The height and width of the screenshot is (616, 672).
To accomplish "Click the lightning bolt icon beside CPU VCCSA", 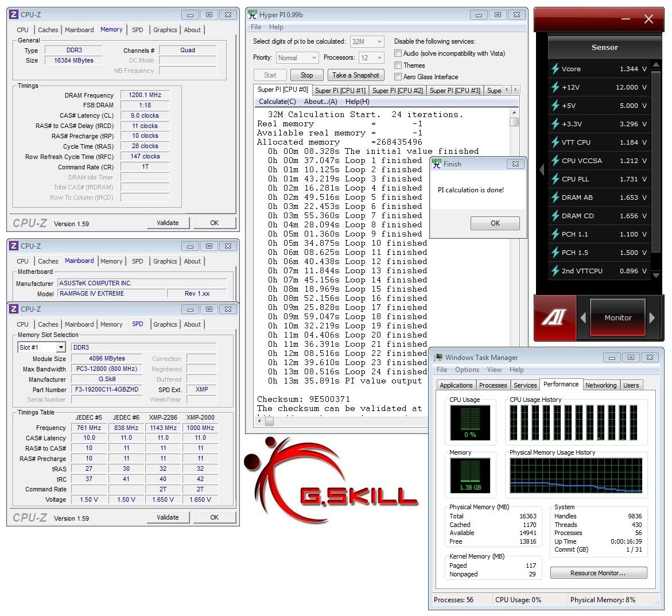I will point(556,161).
